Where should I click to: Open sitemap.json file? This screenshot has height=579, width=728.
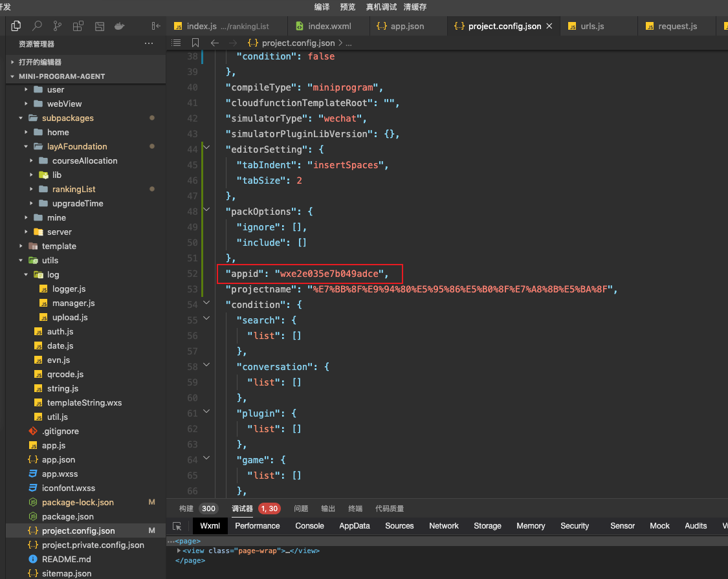[x=67, y=573]
